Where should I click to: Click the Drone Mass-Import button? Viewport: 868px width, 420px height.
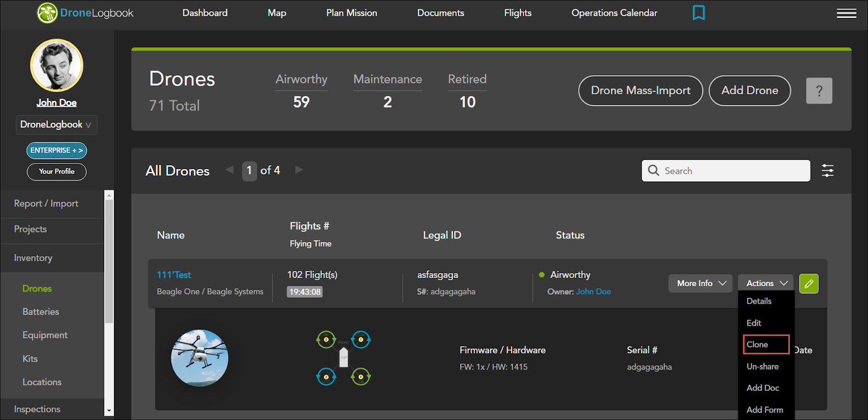tap(641, 91)
